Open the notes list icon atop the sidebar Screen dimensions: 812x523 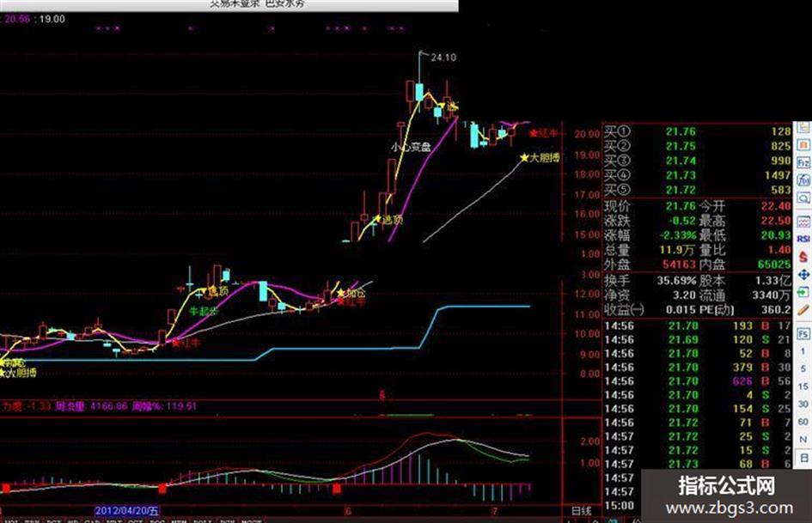[803, 127]
